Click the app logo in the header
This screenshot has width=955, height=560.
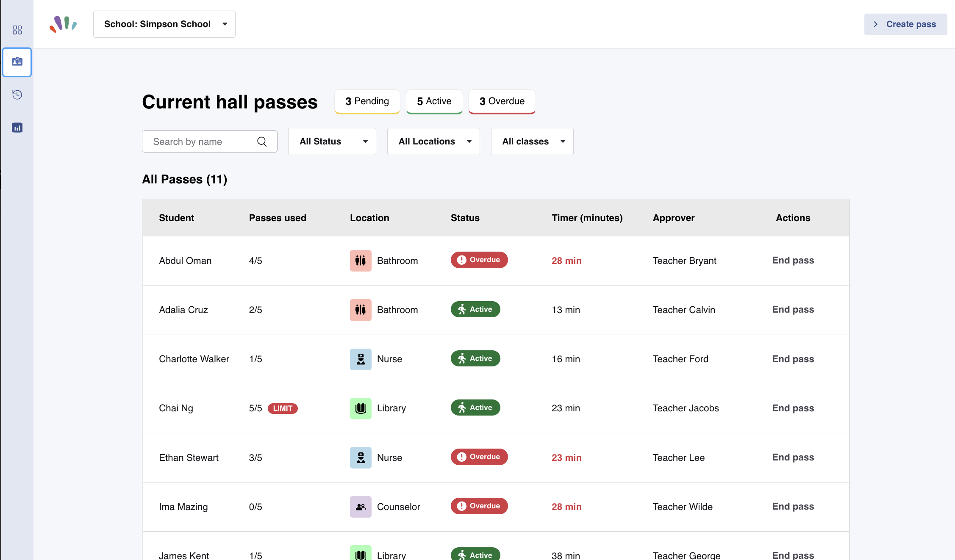coord(63,24)
